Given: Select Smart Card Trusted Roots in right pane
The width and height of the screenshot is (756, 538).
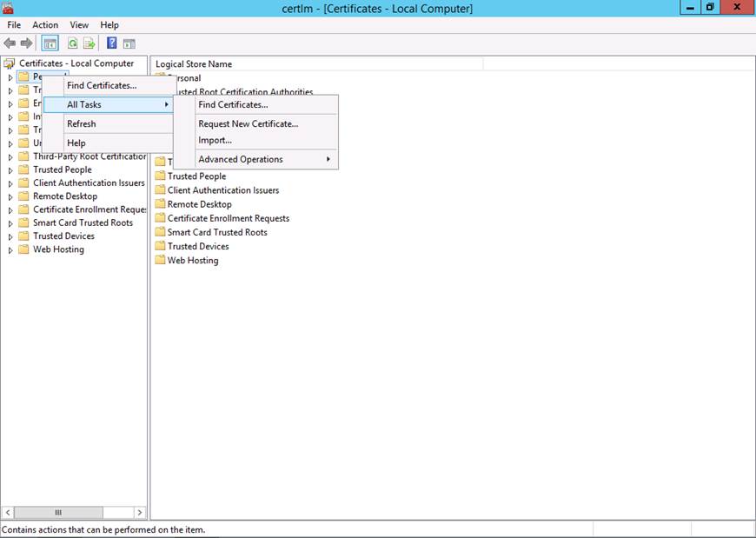Looking at the screenshot, I should [x=217, y=232].
